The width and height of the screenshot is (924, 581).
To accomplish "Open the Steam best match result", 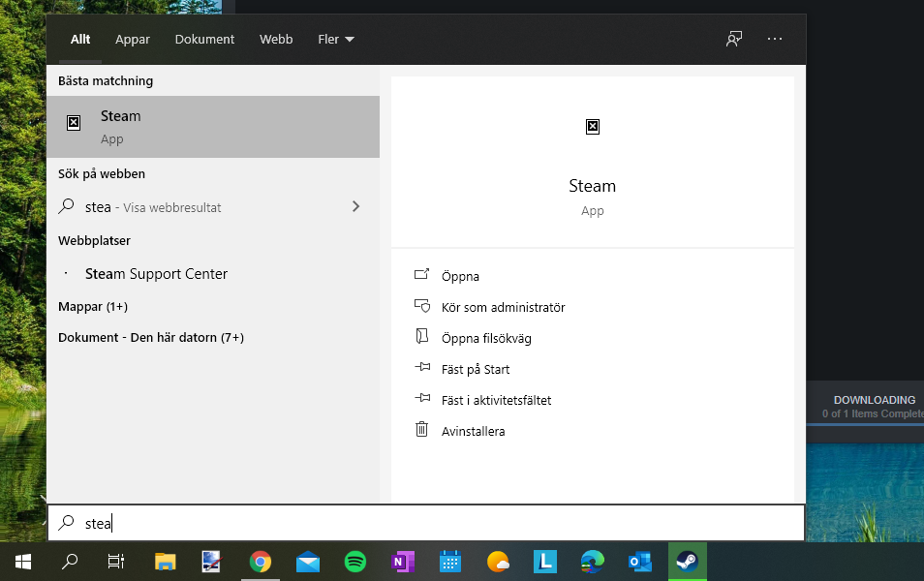I will tap(213, 127).
